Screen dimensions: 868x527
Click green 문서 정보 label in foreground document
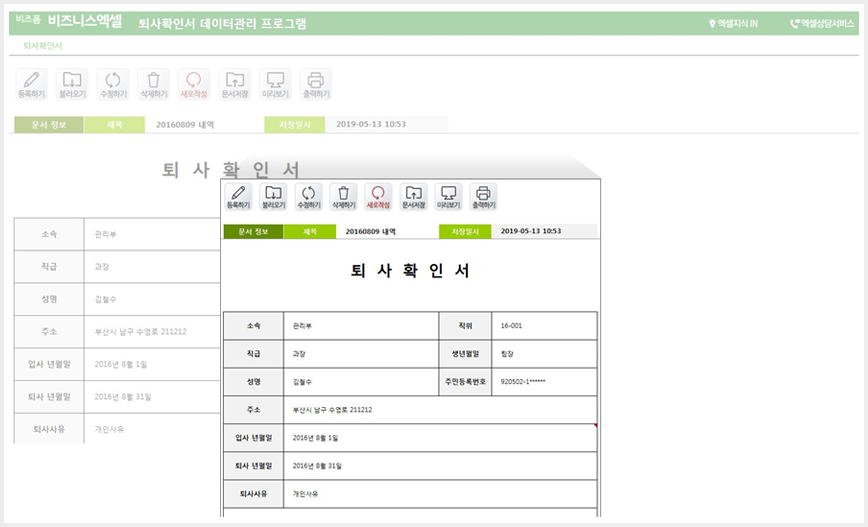coord(254,231)
